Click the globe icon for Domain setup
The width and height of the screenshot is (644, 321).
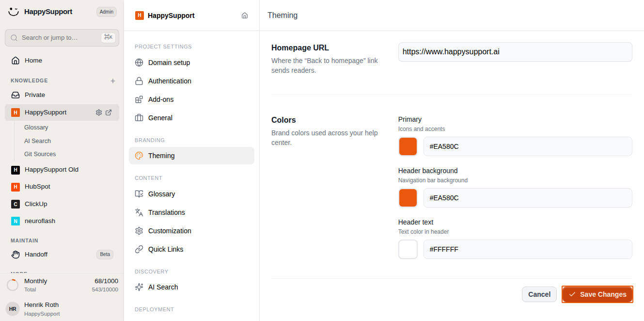click(x=139, y=63)
